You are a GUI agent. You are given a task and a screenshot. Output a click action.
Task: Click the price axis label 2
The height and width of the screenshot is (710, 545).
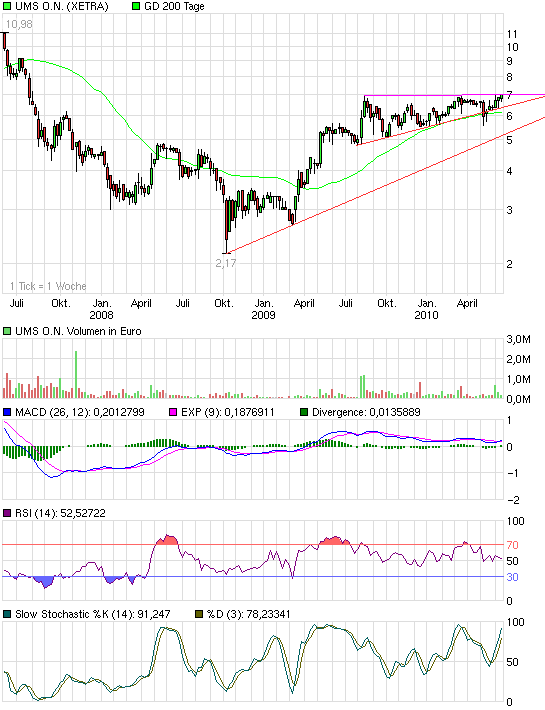509,264
